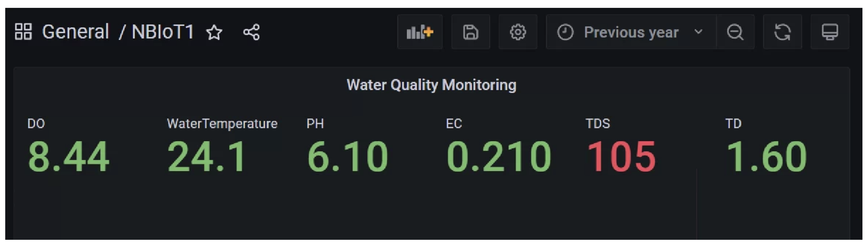Click the EC reading 0.210
868x246 pixels.
(499, 157)
